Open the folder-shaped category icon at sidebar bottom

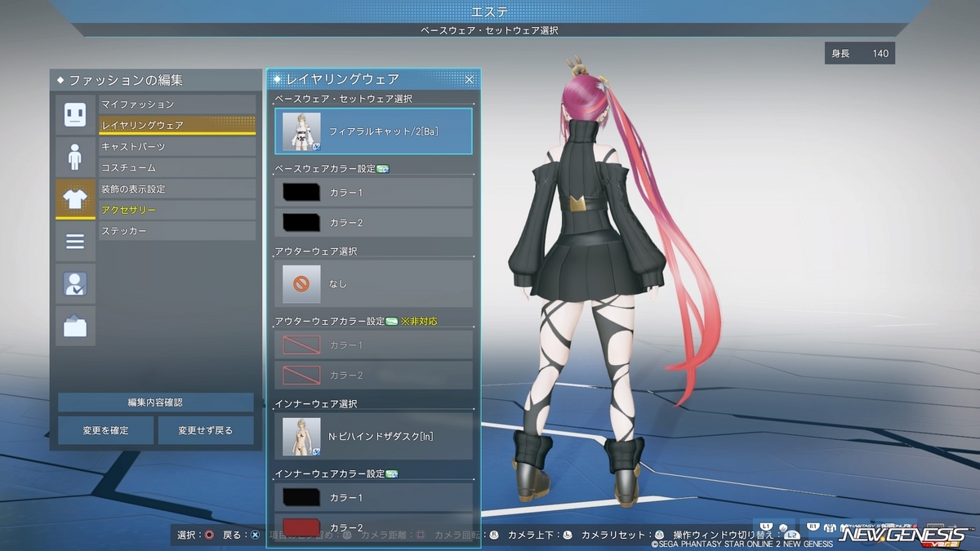tap(75, 326)
